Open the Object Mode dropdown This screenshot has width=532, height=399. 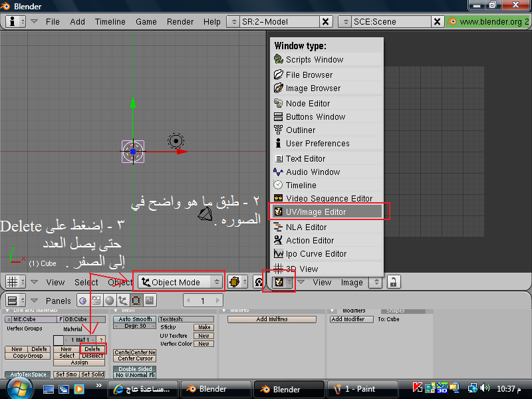coord(180,282)
